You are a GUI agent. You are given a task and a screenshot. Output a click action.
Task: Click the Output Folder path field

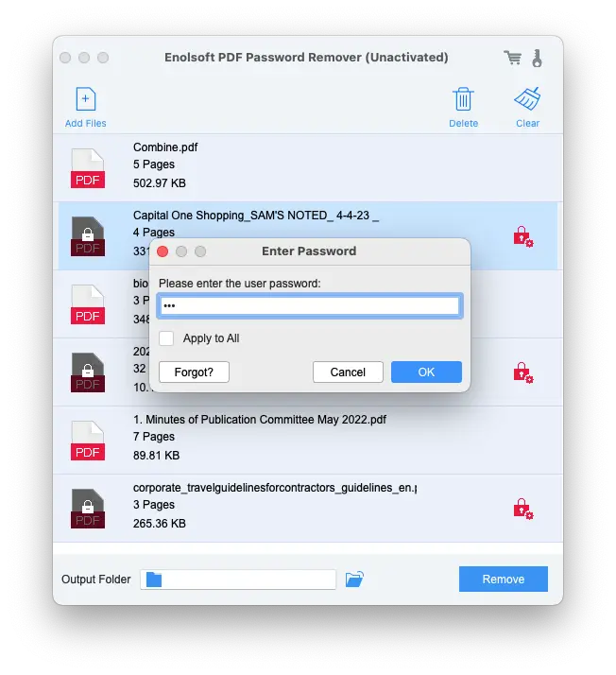click(238, 580)
